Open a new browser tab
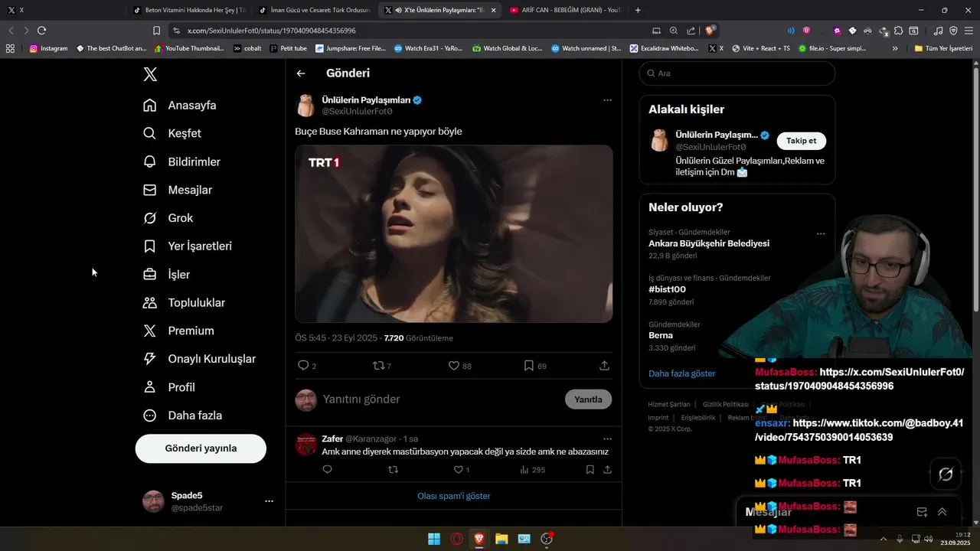 [638, 10]
